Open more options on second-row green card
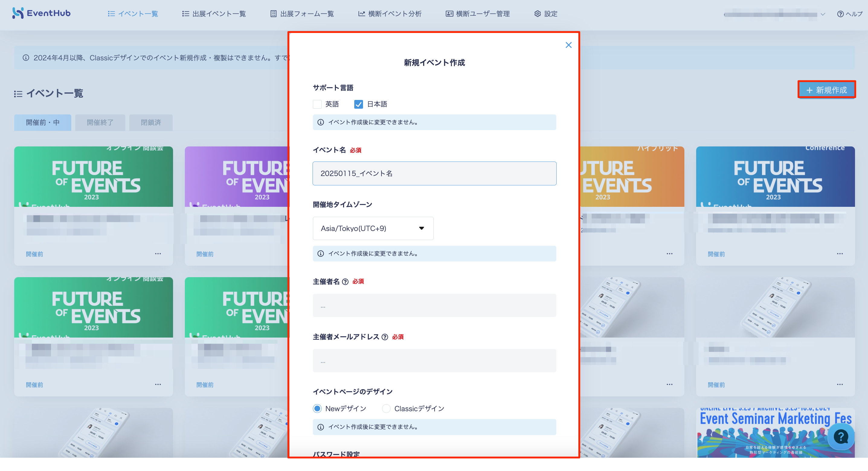This screenshot has width=868, height=471. point(158,384)
